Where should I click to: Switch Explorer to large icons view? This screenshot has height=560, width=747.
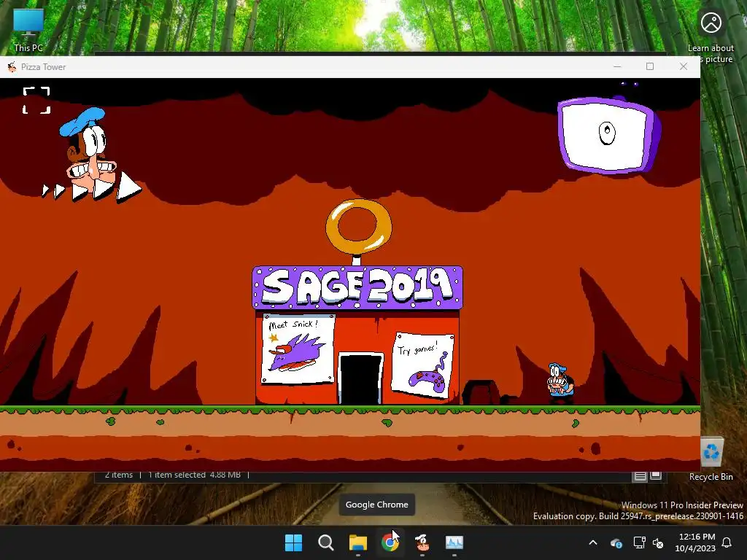coord(656,475)
